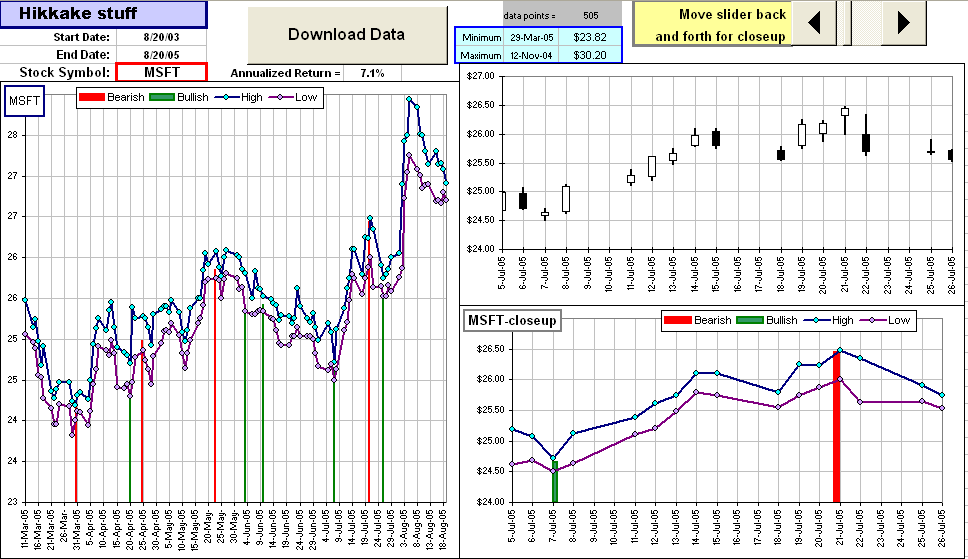The height and width of the screenshot is (559, 968).
Task: Click the Hikkake stuff title cell
Action: tap(103, 14)
